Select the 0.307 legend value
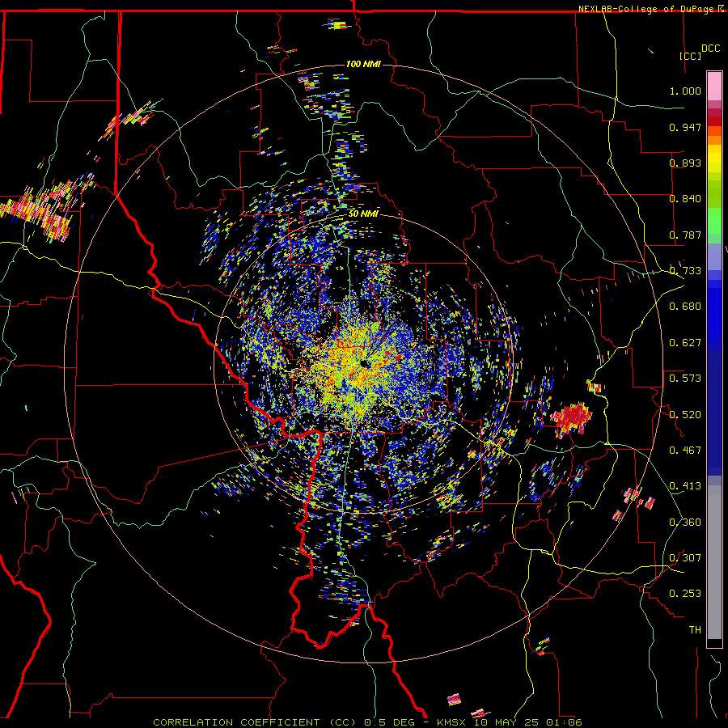 (685, 558)
